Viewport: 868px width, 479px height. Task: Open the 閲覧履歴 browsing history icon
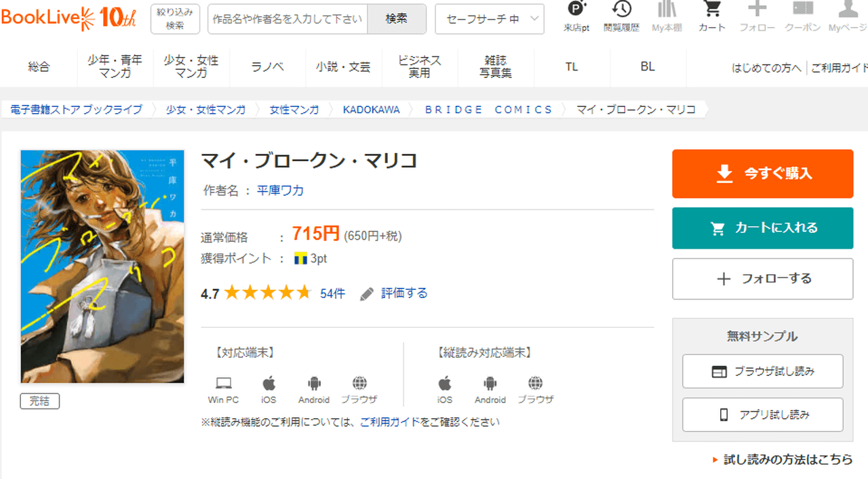point(621,10)
